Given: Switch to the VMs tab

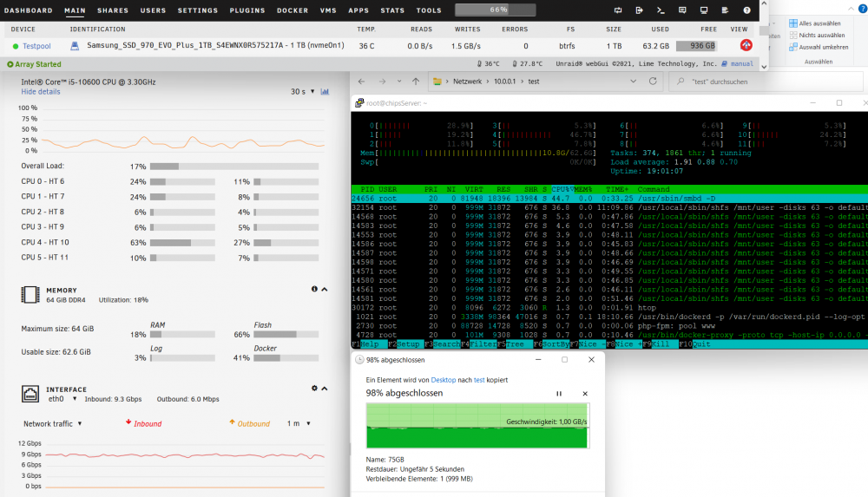Looking at the screenshot, I should [x=328, y=10].
